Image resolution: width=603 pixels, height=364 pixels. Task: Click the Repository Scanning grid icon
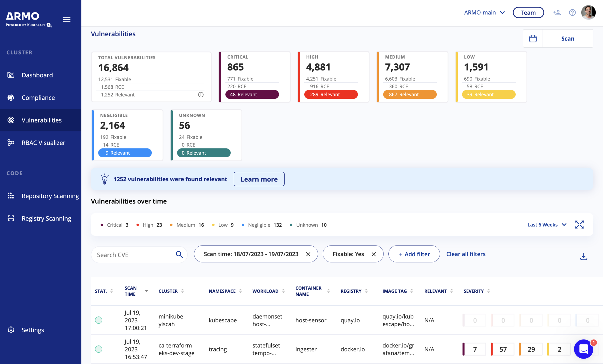point(11,196)
